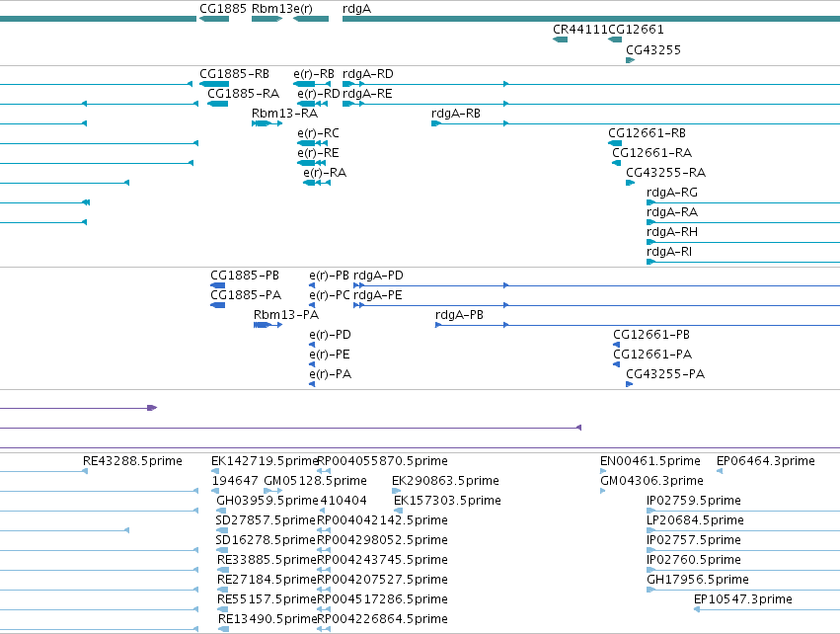Select the e(r)-PA protein label
Image resolution: width=840 pixels, height=634 pixels.
pyautogui.click(x=331, y=374)
